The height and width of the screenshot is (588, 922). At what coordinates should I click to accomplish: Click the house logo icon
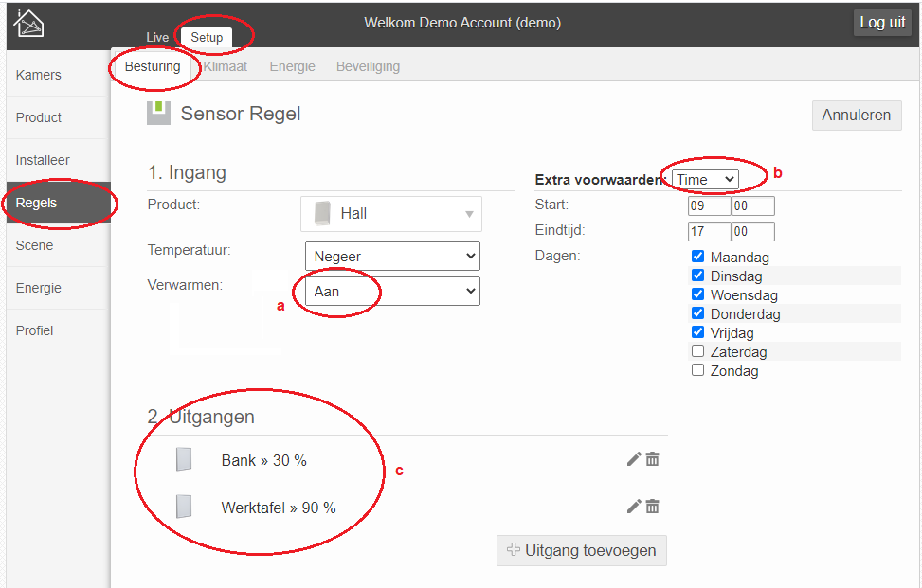tap(28, 24)
